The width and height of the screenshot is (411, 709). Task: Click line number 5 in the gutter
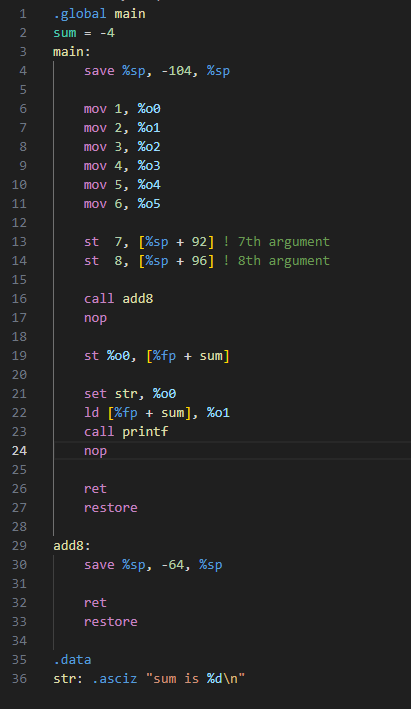(x=23, y=90)
